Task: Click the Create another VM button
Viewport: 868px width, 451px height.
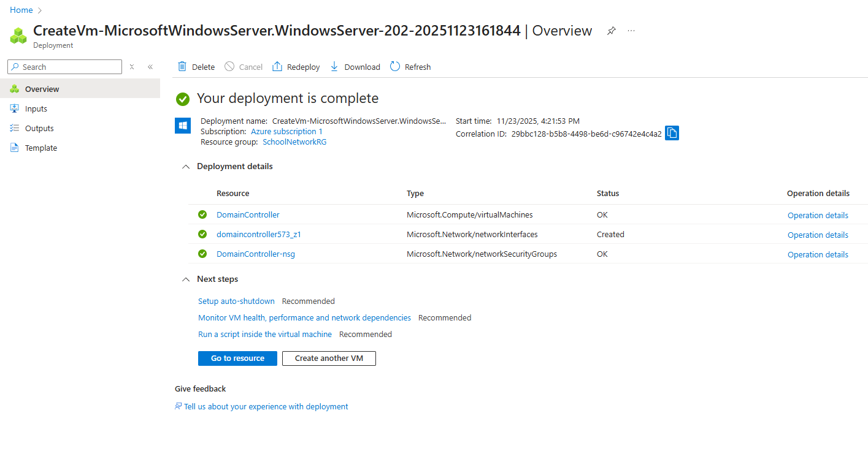Action: [329, 358]
